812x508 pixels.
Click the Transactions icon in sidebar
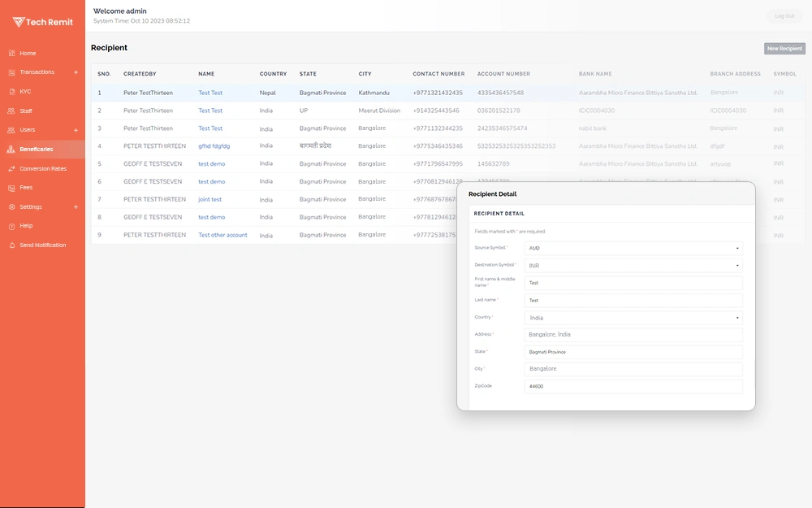[11, 72]
